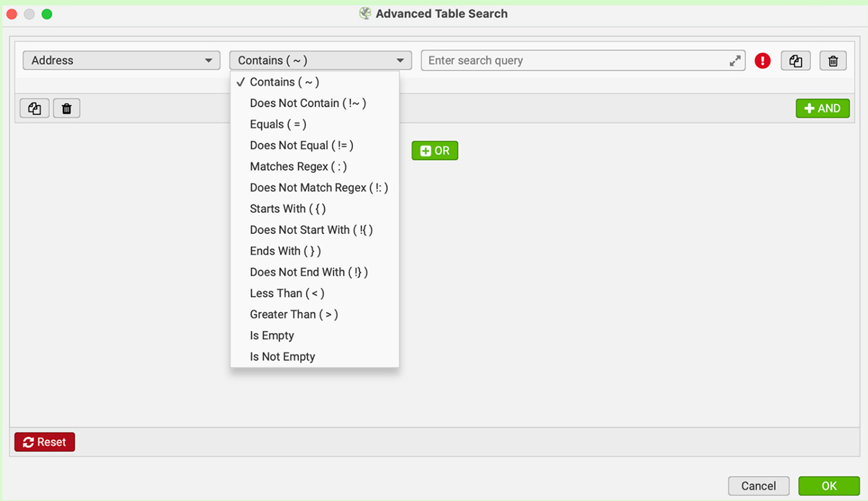
Task: Open the Address column dropdown
Action: [x=122, y=61]
